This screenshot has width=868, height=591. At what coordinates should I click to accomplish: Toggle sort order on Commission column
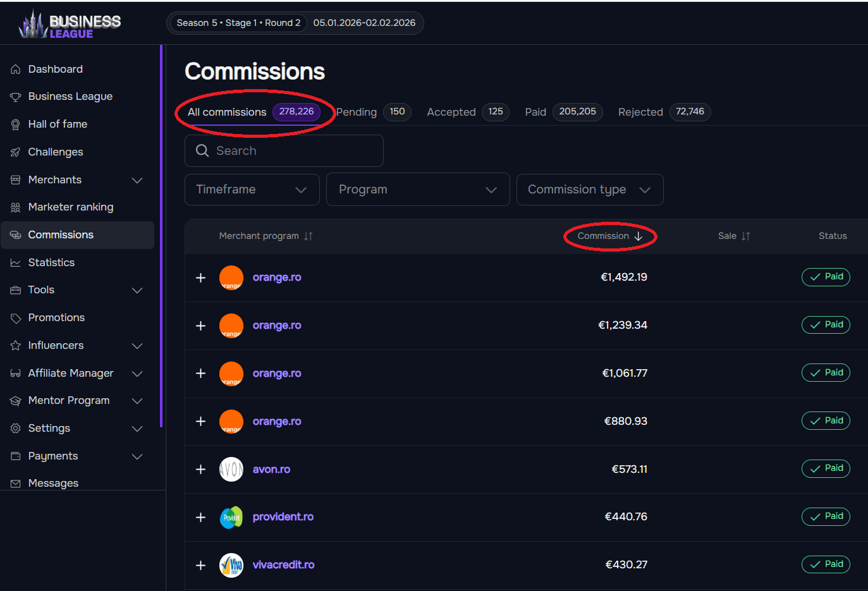click(x=609, y=236)
